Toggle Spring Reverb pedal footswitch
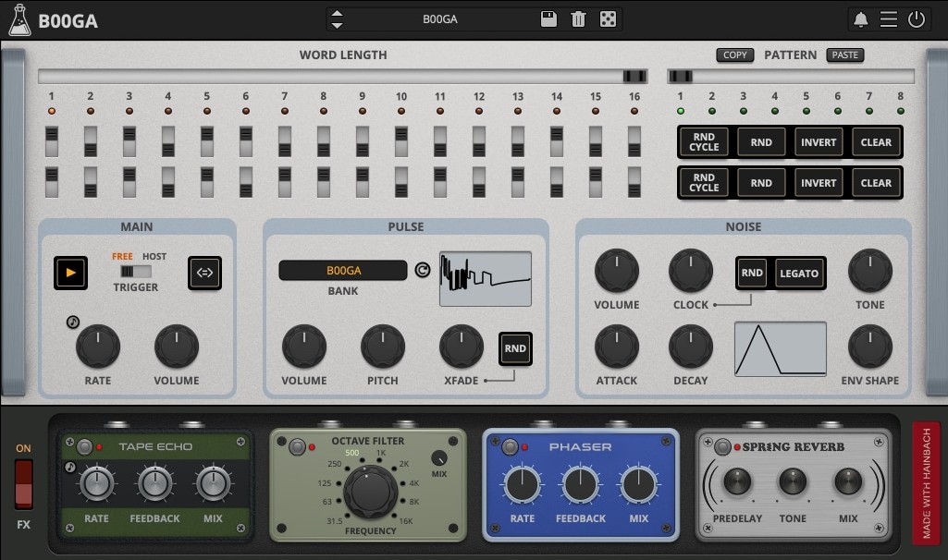Screen dimensions: 948x560 [x=722, y=447]
